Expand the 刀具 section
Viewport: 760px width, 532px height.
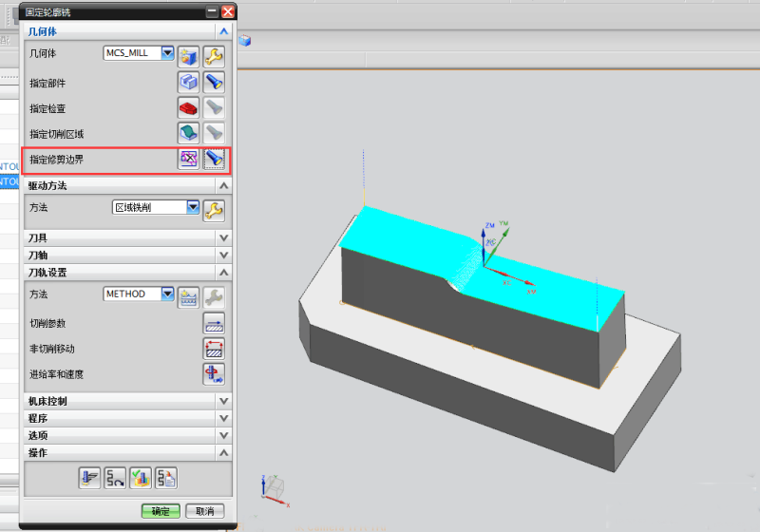(x=223, y=238)
